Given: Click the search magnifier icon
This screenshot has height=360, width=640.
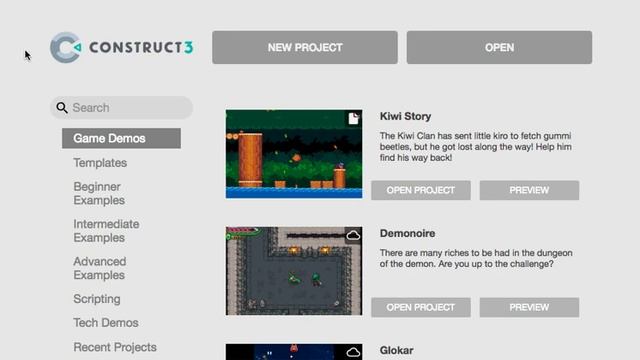Looking at the screenshot, I should 62,108.
